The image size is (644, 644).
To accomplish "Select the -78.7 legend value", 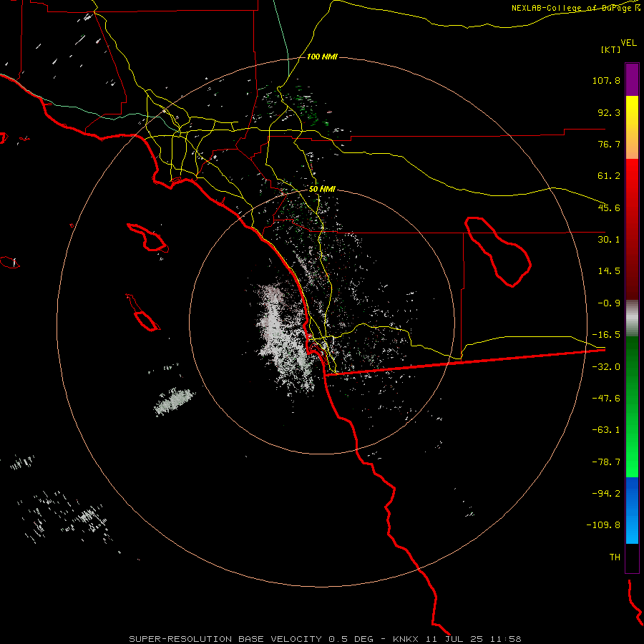I will click(606, 462).
